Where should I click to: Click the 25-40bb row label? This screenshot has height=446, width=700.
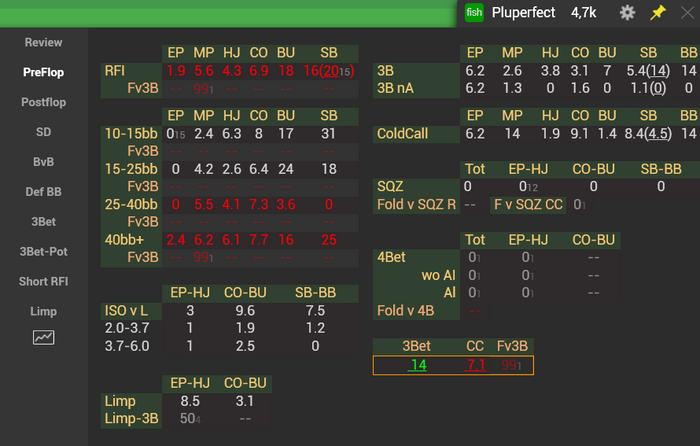(x=131, y=204)
